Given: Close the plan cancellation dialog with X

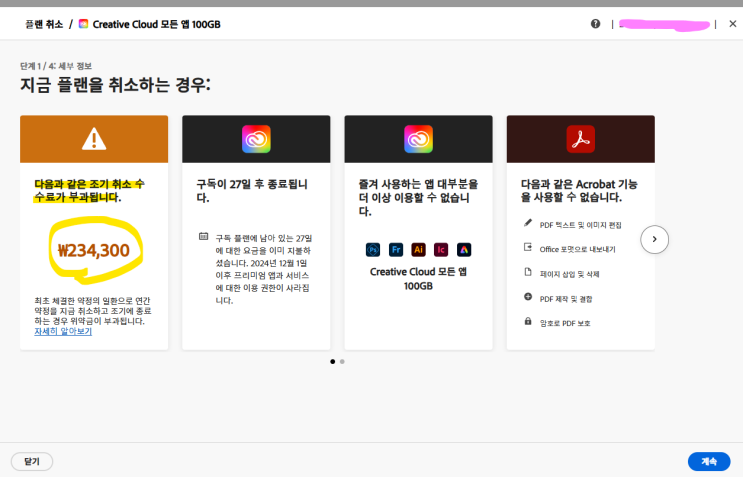Looking at the screenshot, I should (x=733, y=24).
